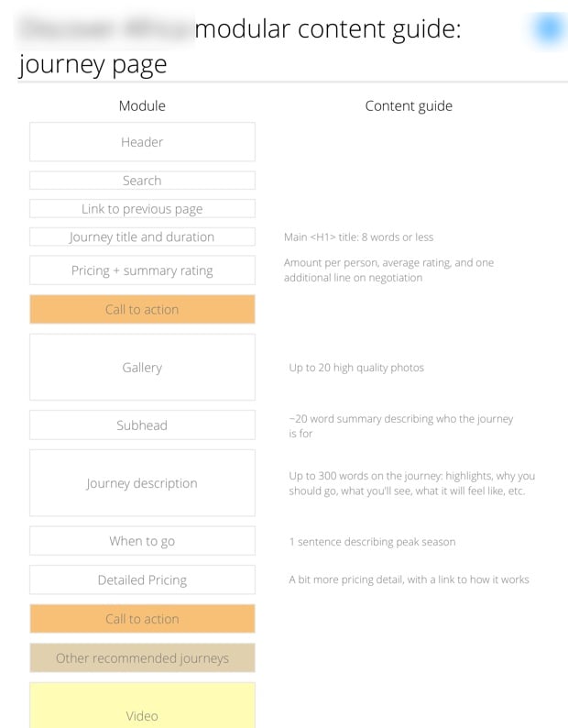Select the When to go module
The width and height of the screenshot is (568, 728).
142,541
